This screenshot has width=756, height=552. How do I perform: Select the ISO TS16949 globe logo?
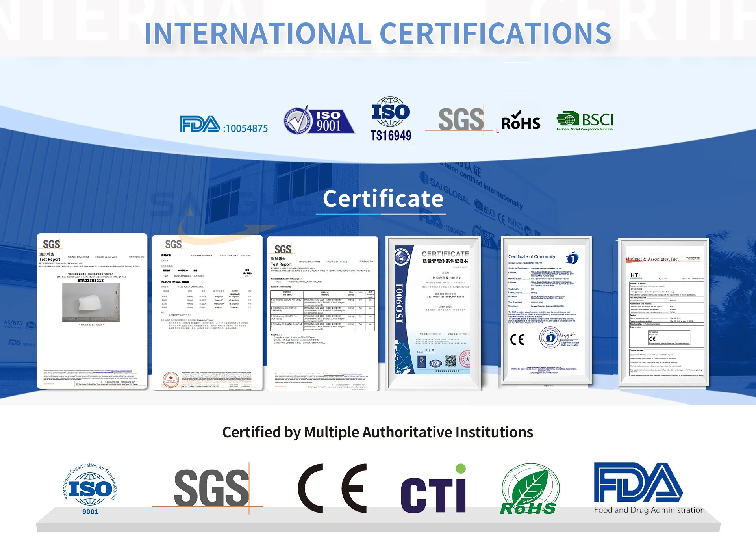[391, 119]
